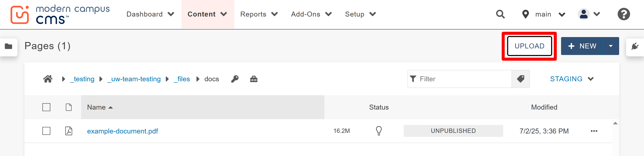Open the toolbox icon beside the key

click(x=253, y=79)
